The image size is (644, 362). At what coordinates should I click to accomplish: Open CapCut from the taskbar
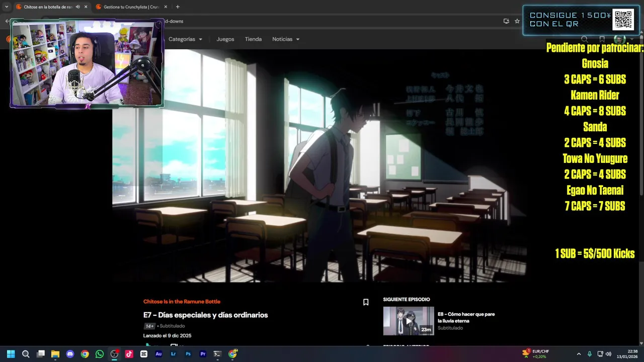tap(144, 354)
